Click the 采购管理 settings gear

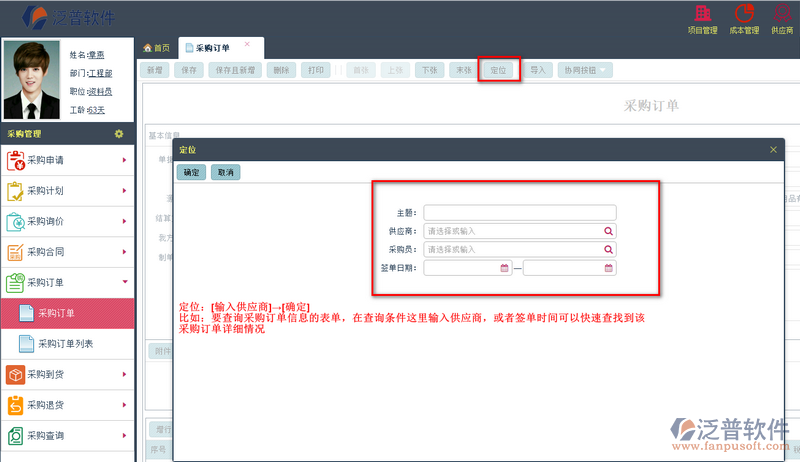pos(119,134)
